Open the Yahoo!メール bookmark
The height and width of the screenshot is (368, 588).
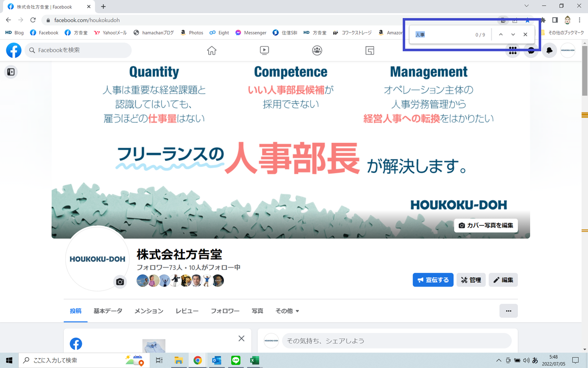[x=111, y=33]
